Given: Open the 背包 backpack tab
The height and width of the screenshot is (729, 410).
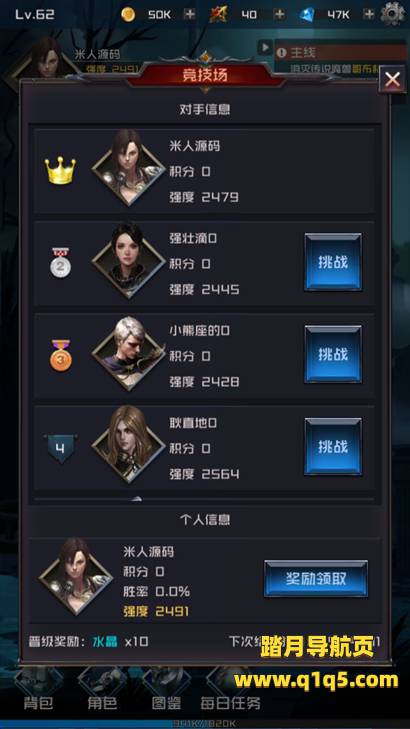Looking at the screenshot, I should click(38, 703).
